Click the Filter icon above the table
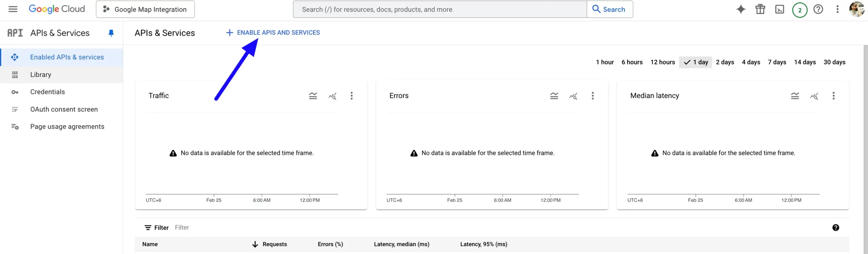Viewport: 868px width, 254px height. point(148,228)
